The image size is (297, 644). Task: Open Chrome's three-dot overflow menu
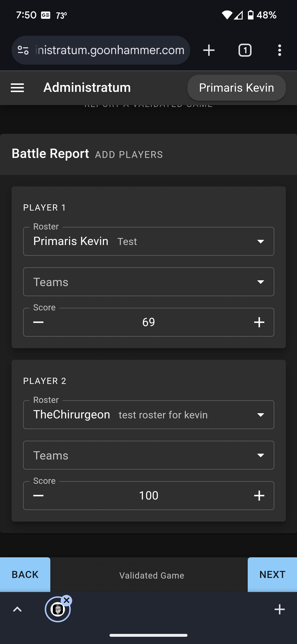point(279,50)
